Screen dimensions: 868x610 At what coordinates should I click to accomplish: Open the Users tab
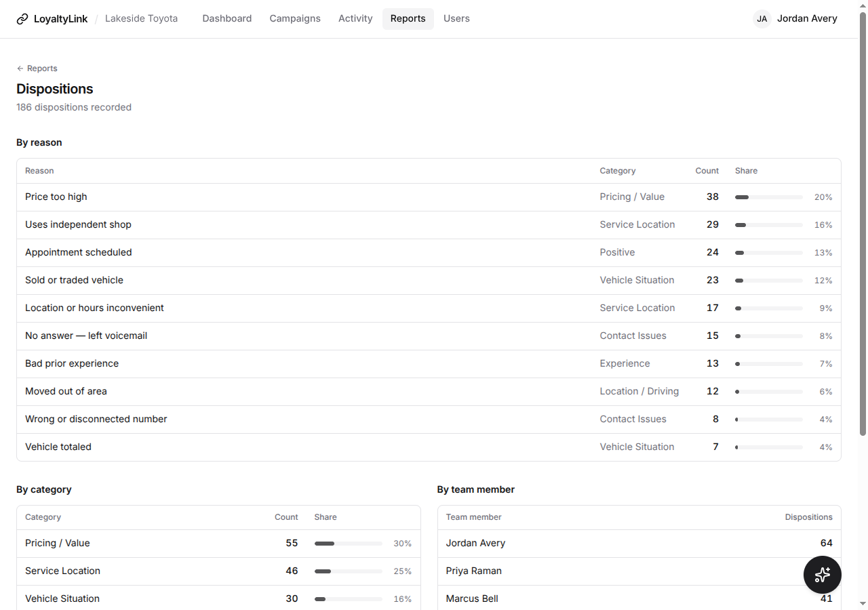[456, 19]
